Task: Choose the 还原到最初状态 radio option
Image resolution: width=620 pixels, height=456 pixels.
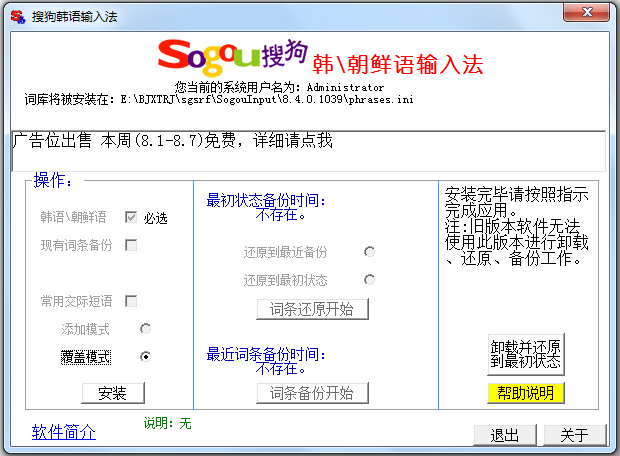Action: click(x=370, y=280)
